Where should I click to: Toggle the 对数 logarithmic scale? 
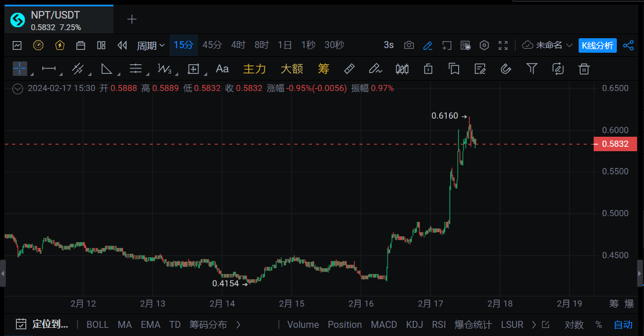574,324
